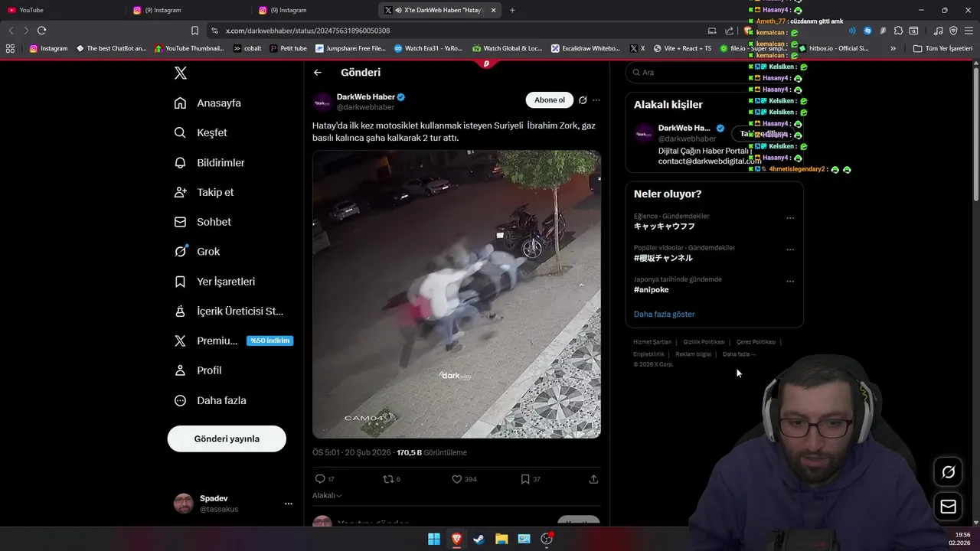Expand Daha fazla sidebar menu

pyautogui.click(x=210, y=400)
